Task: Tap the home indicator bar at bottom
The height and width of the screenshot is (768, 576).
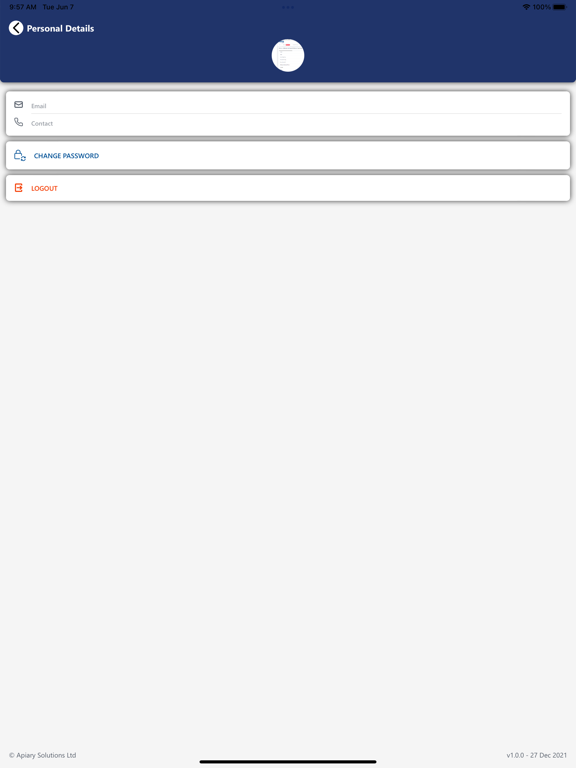Action: pos(288,762)
